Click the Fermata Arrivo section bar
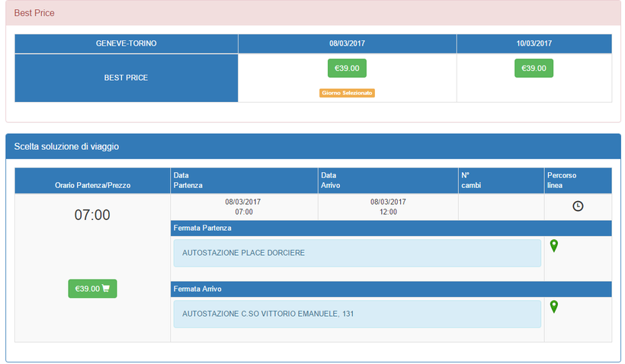The image size is (625, 364). [x=390, y=289]
